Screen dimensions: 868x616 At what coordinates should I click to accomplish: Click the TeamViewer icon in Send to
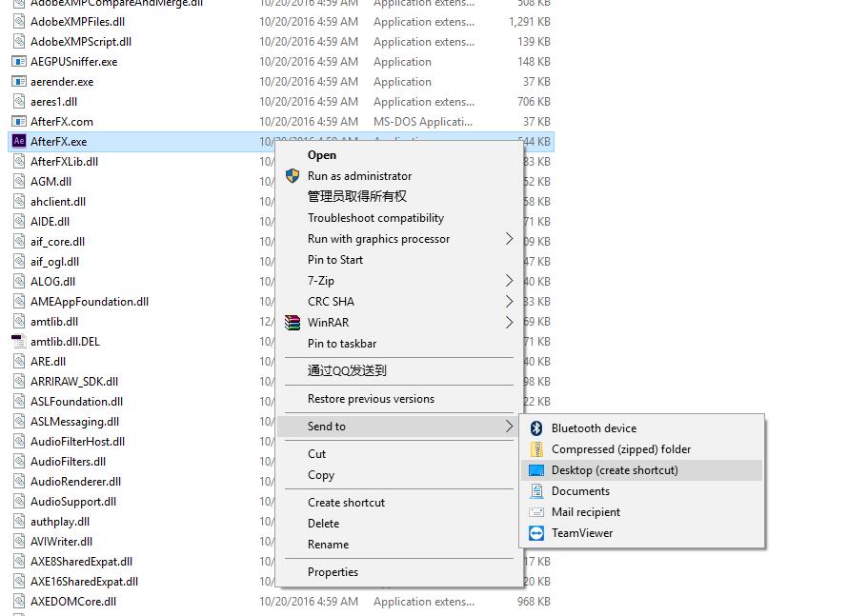pyautogui.click(x=536, y=533)
